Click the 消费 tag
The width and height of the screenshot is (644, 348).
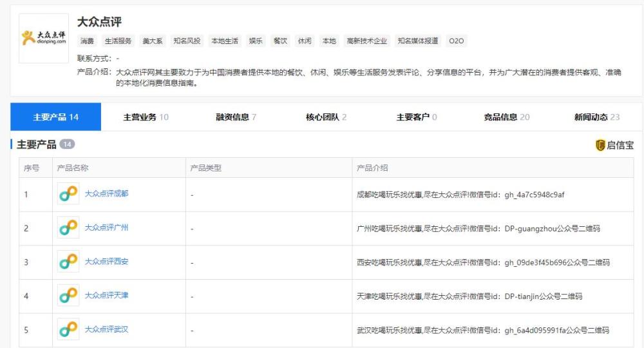[x=87, y=41]
